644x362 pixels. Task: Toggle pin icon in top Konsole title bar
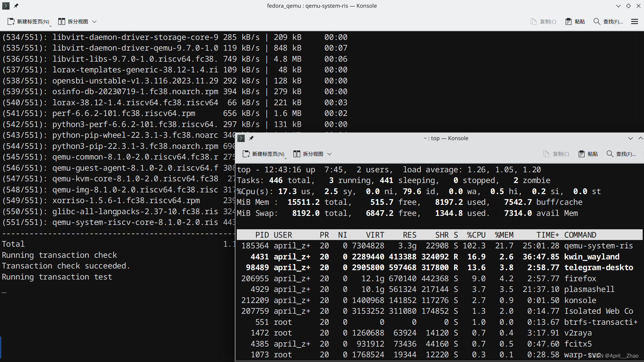(x=251, y=138)
